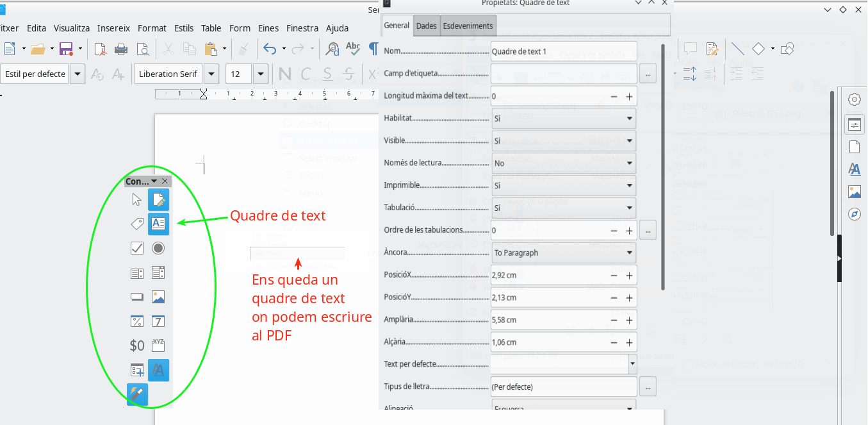The image size is (868, 425).
Task: Click the Nom text field
Action: pos(563,51)
